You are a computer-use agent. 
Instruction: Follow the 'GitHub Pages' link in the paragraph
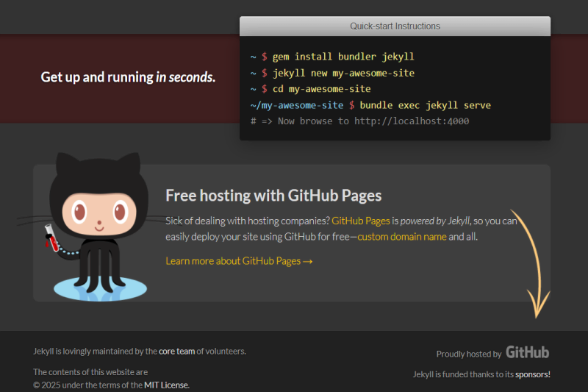coord(360,220)
